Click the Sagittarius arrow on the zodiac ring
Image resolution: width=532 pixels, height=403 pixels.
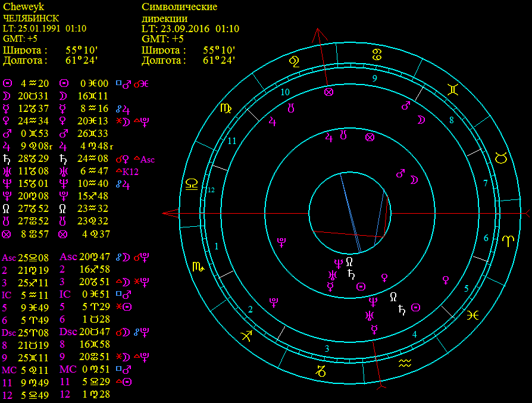point(246,336)
